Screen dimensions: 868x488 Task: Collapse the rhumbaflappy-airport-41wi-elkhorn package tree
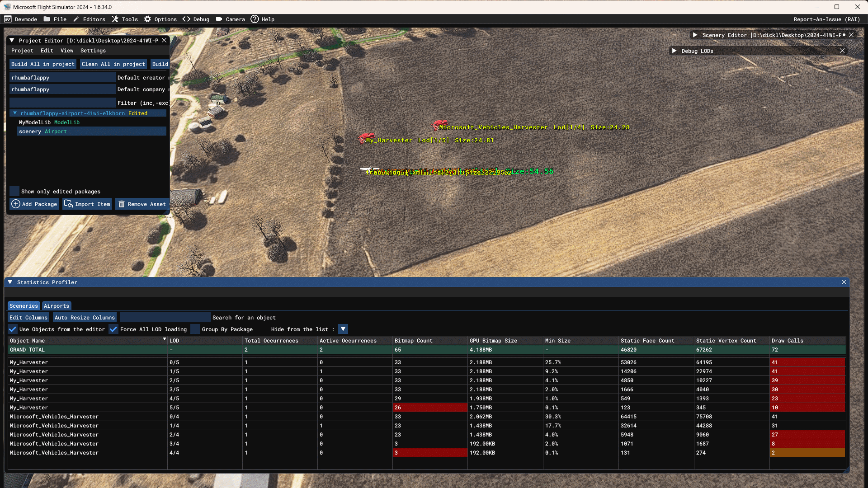(x=15, y=113)
